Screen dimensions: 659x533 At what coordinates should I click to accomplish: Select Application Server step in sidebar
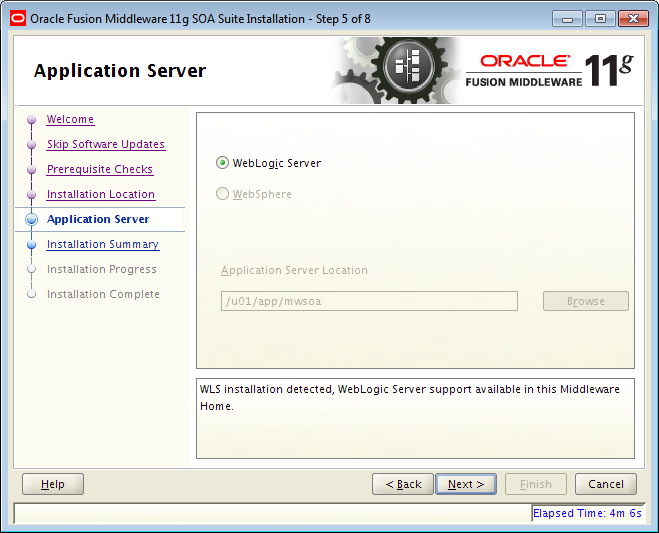[98, 219]
